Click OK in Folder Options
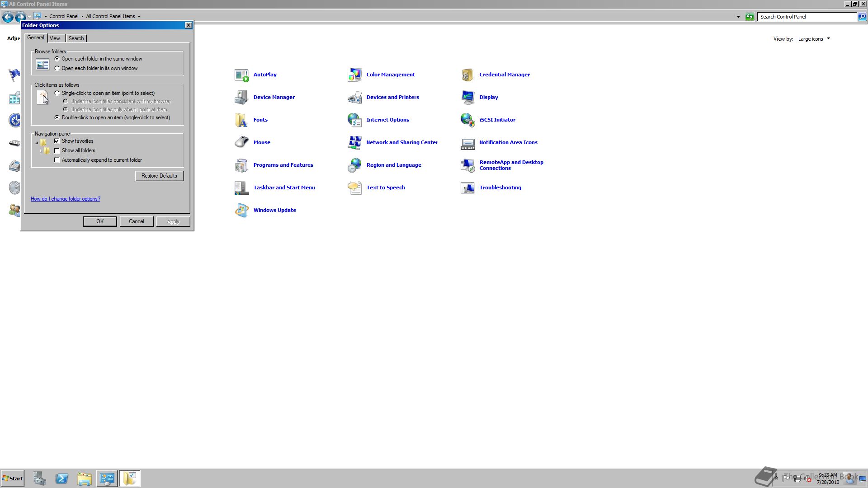Image resolution: width=868 pixels, height=488 pixels. (100, 221)
